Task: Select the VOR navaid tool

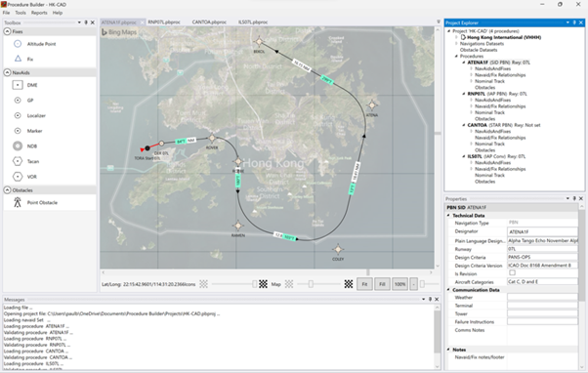Action: 32,177
